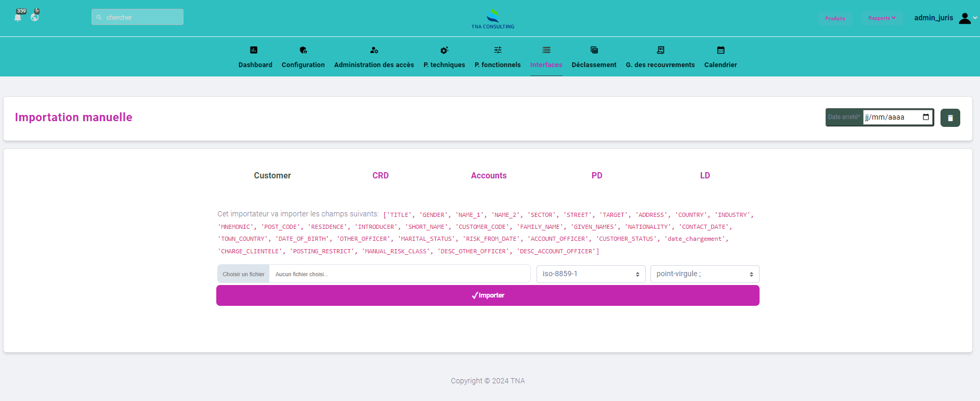980x401 pixels.
Task: Expand the point-virgule separator dropdown
Action: point(704,274)
